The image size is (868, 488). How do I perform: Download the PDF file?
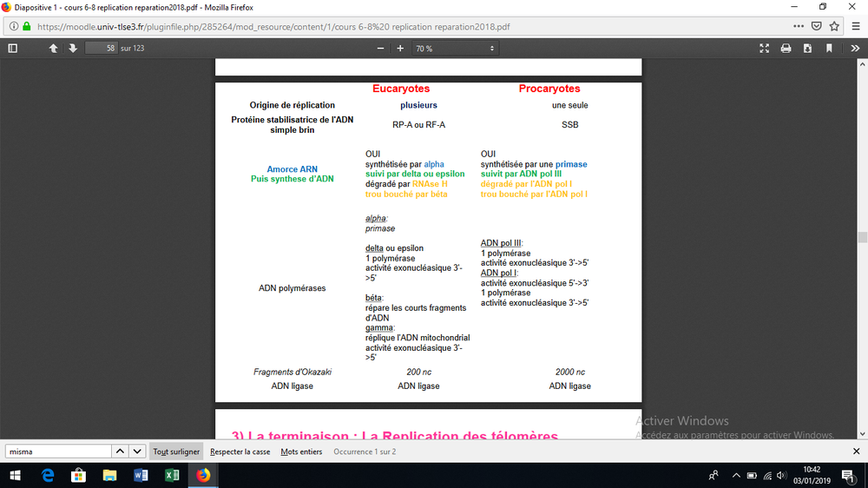click(x=807, y=48)
